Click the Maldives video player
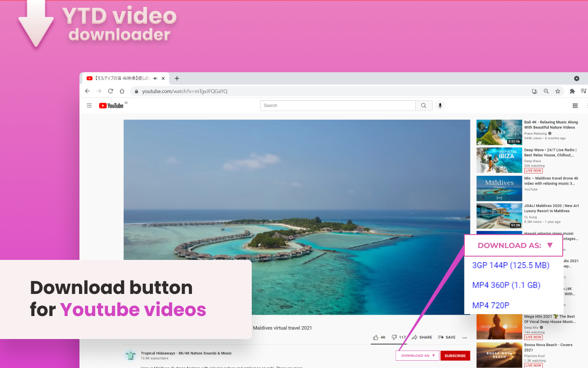Viewport: 588px width, 368px height. click(297, 217)
